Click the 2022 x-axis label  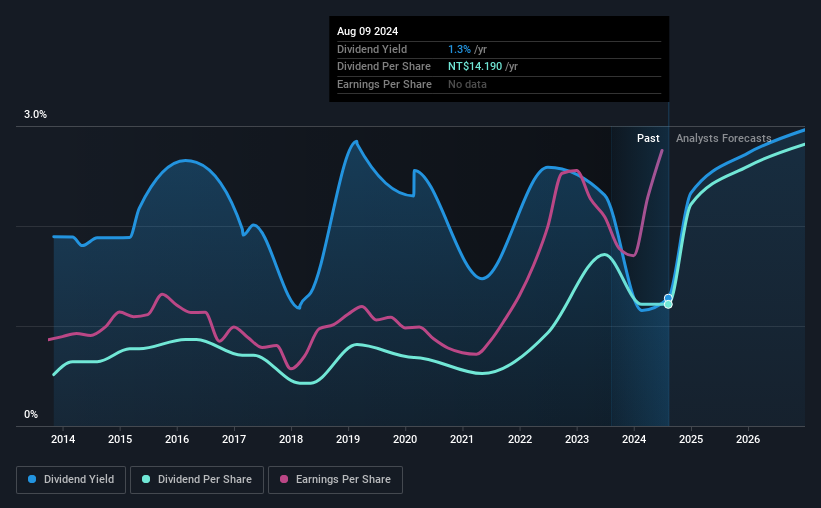pyautogui.click(x=520, y=439)
